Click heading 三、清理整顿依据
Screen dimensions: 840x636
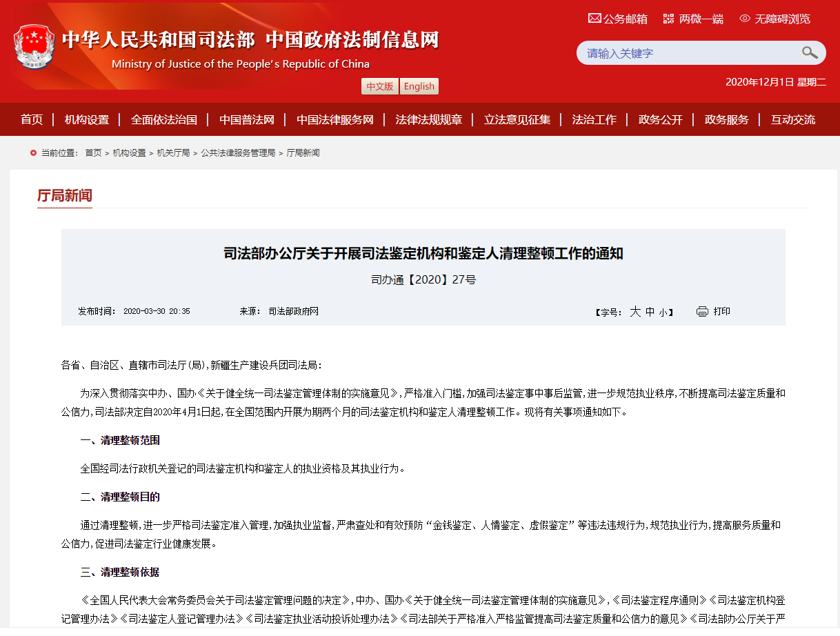click(120, 573)
